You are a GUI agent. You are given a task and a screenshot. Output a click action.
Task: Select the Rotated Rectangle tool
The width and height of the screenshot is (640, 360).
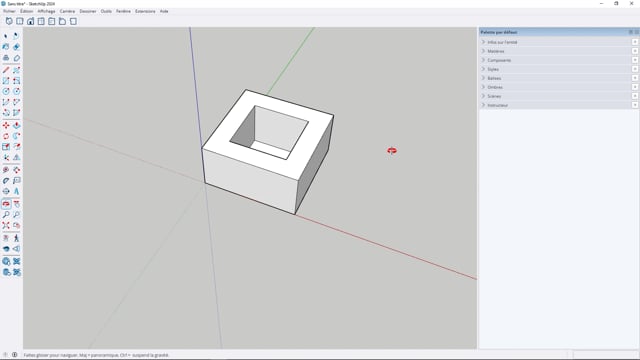pos(16,81)
